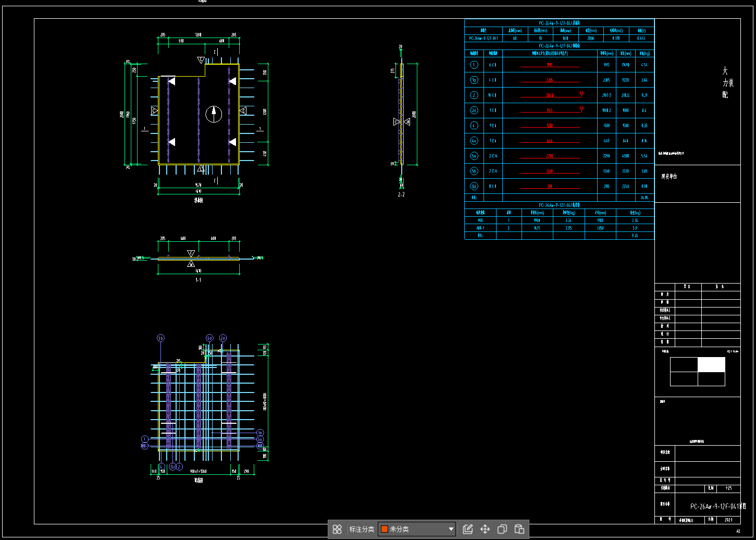Click the copy overlapping-squares icon
The height and width of the screenshot is (540, 756).
pos(502,529)
